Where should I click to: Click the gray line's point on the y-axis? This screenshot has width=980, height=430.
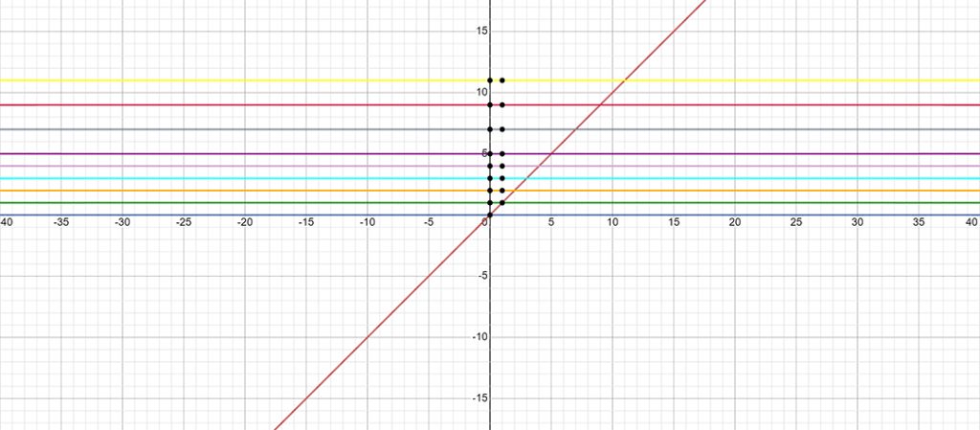pos(490,129)
